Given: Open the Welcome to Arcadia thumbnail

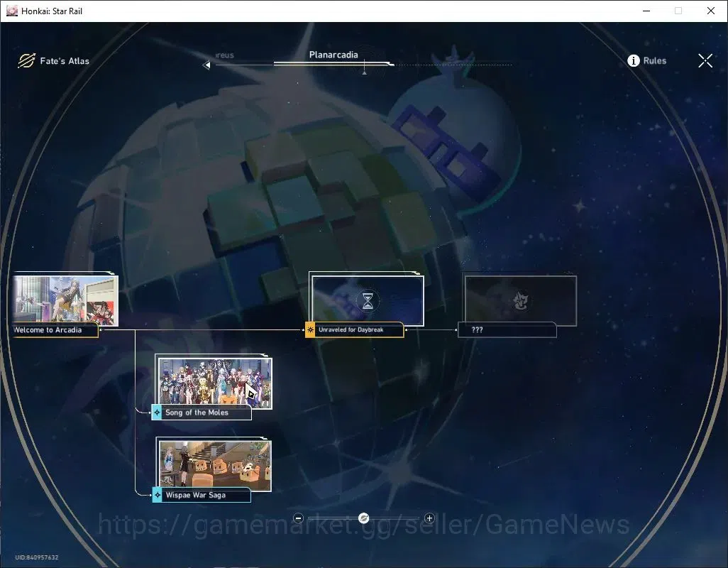Looking at the screenshot, I should tap(65, 300).
